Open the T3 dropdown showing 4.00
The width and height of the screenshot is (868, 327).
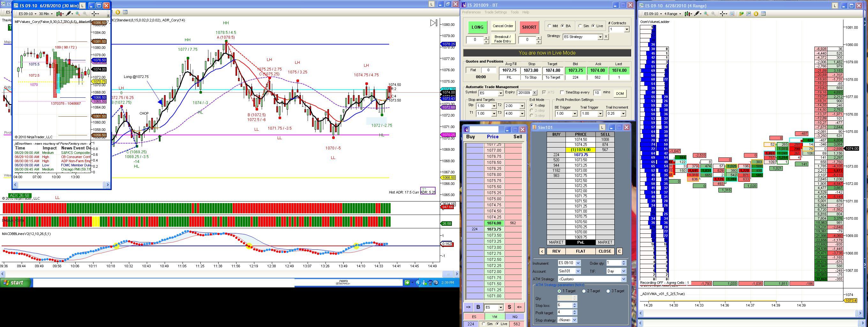(x=522, y=114)
